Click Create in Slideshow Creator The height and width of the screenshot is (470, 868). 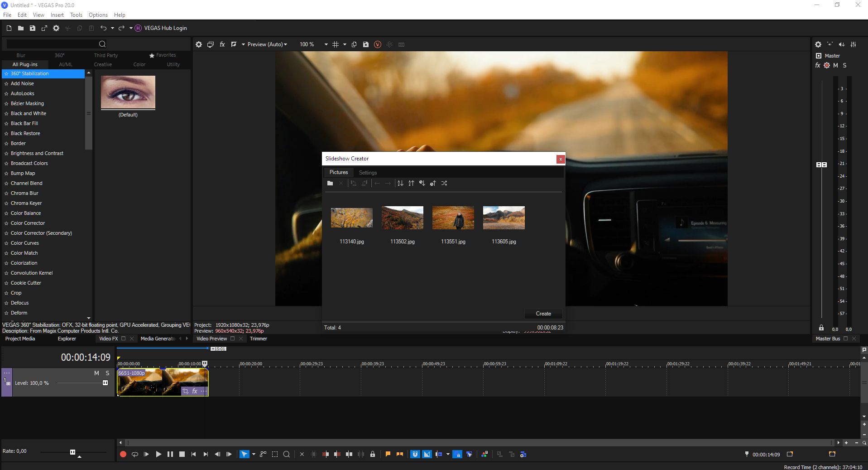(543, 314)
